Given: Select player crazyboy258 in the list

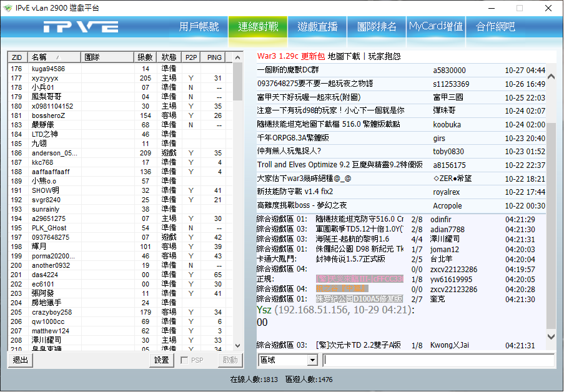Looking at the screenshot, I should (x=52, y=312).
